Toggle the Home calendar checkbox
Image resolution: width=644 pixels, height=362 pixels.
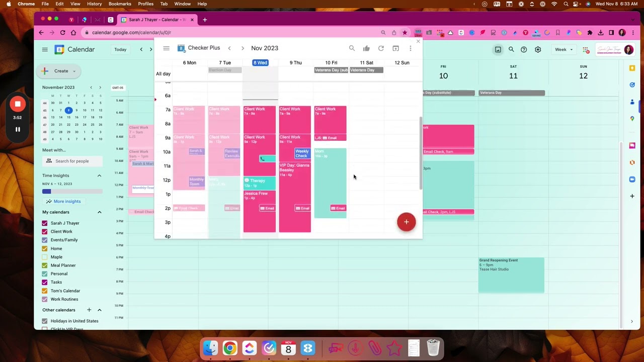45,248
